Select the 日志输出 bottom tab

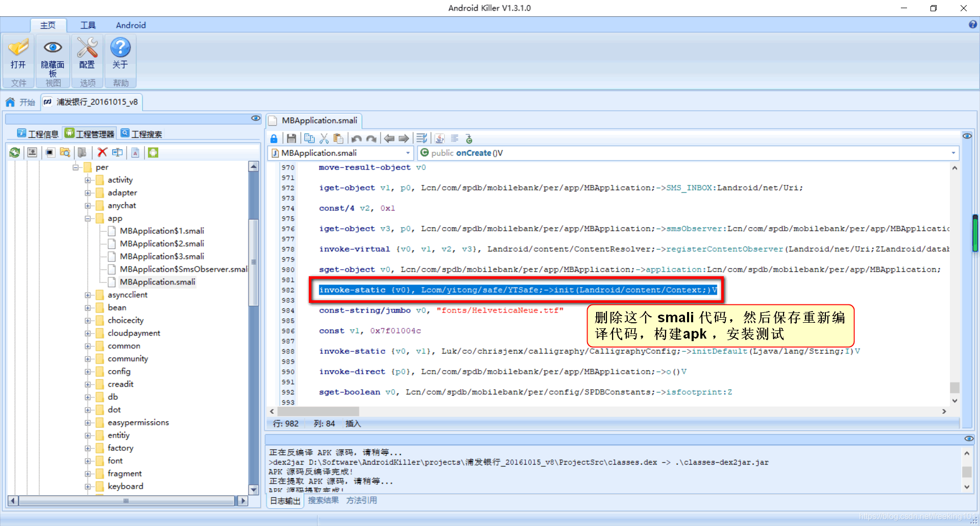[285, 501]
